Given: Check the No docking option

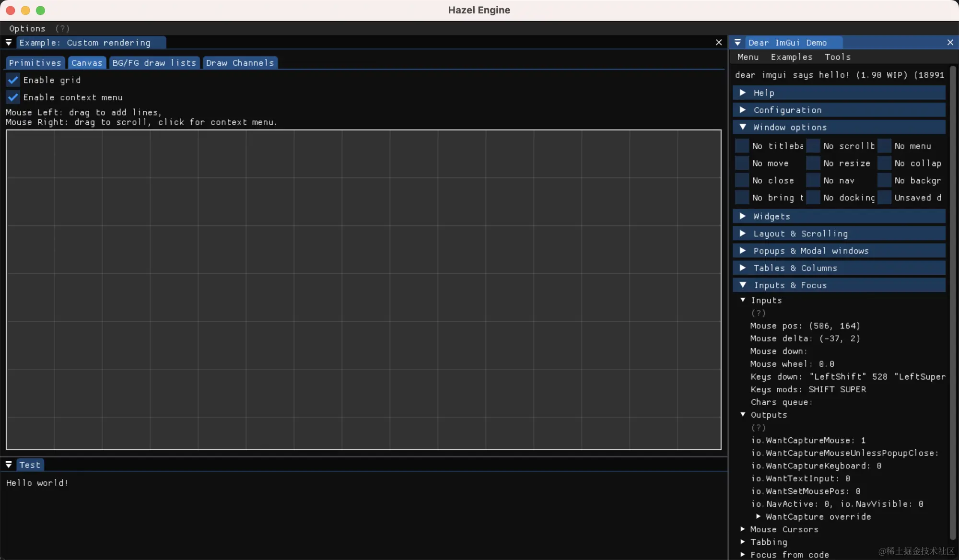Looking at the screenshot, I should pyautogui.click(x=813, y=198).
